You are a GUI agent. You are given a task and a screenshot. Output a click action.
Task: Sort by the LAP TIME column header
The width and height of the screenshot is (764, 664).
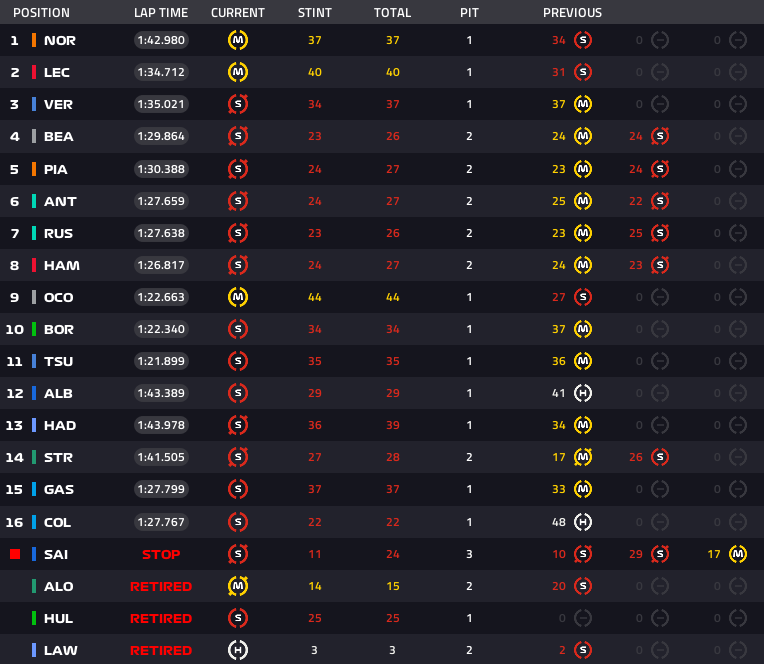click(160, 13)
